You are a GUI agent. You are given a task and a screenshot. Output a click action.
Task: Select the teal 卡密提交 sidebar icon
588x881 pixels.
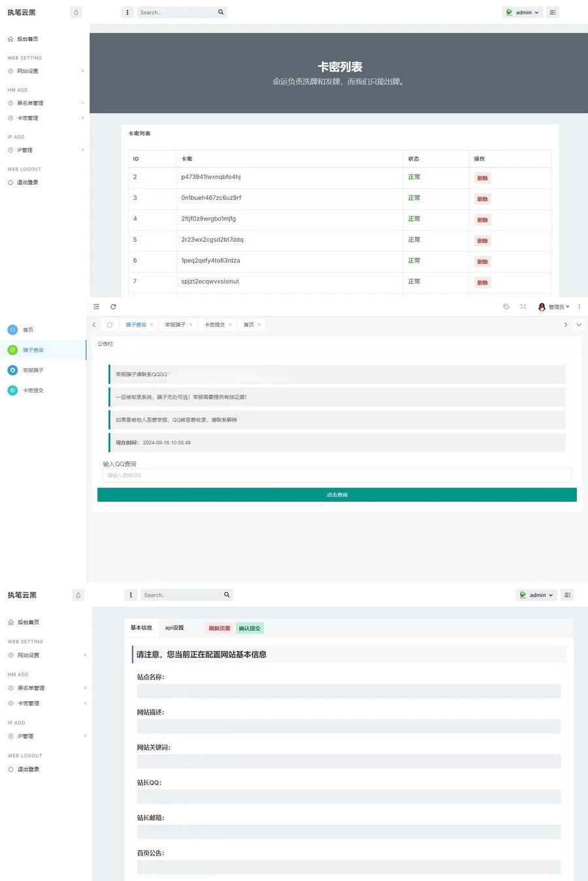click(x=12, y=390)
